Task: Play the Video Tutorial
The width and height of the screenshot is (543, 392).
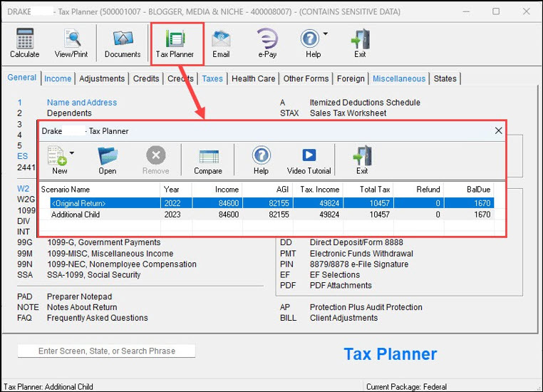Action: [x=309, y=160]
